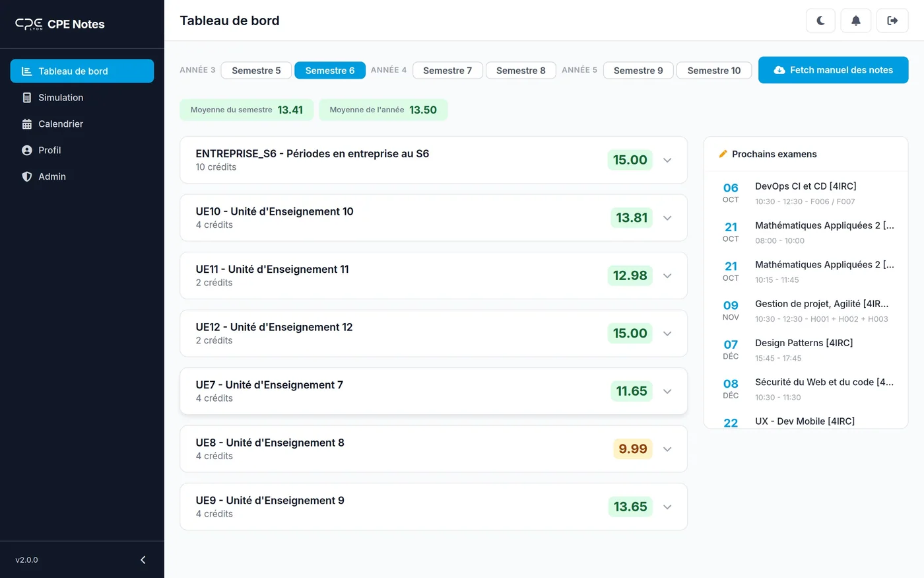Open notifications via the bell icon
The height and width of the screenshot is (578, 924).
point(856,20)
